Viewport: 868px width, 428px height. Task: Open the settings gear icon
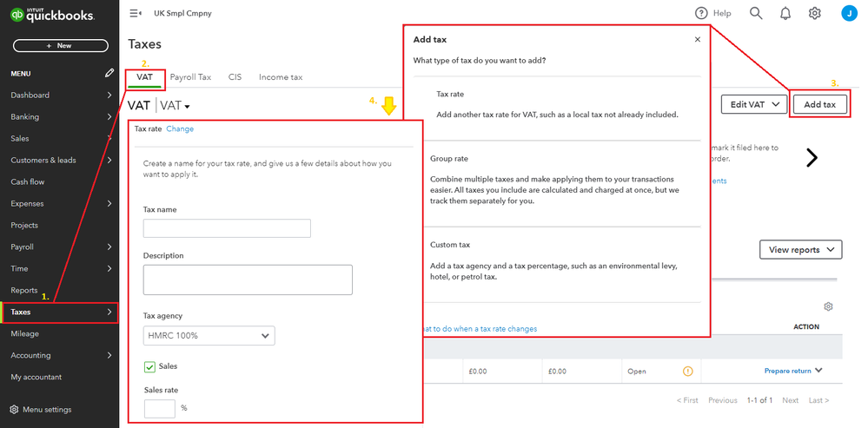[x=814, y=13]
